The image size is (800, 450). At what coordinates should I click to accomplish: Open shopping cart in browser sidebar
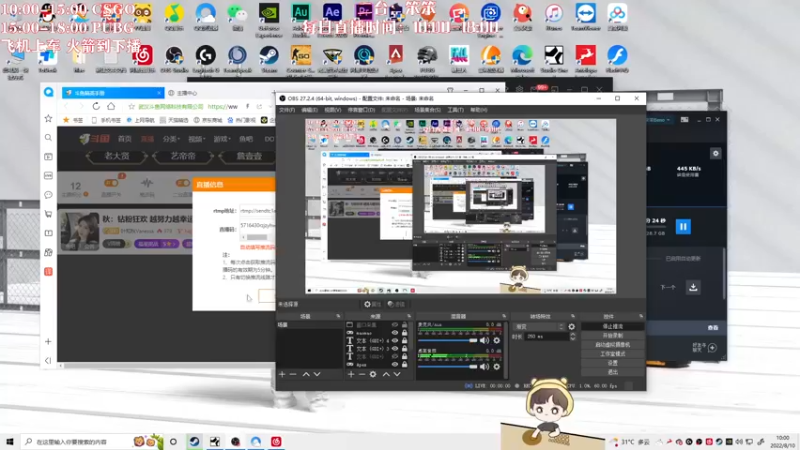point(48,214)
